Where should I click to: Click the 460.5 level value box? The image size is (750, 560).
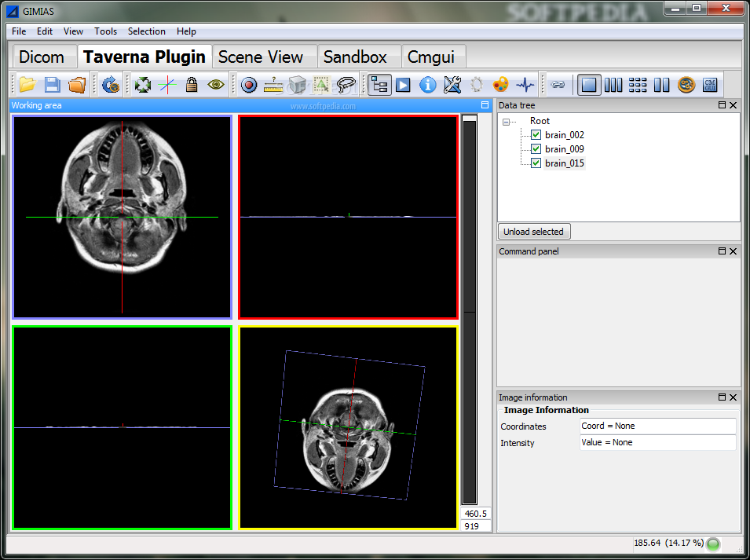pyautogui.click(x=475, y=514)
